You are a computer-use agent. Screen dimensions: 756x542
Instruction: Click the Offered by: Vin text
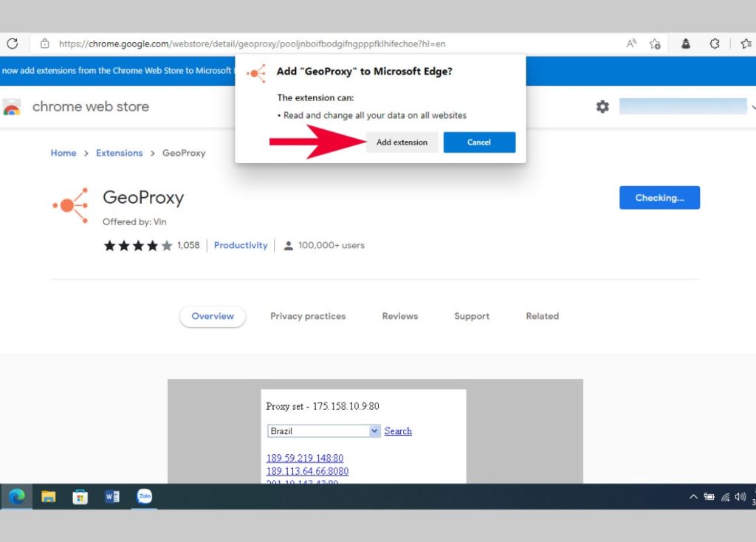click(x=134, y=222)
